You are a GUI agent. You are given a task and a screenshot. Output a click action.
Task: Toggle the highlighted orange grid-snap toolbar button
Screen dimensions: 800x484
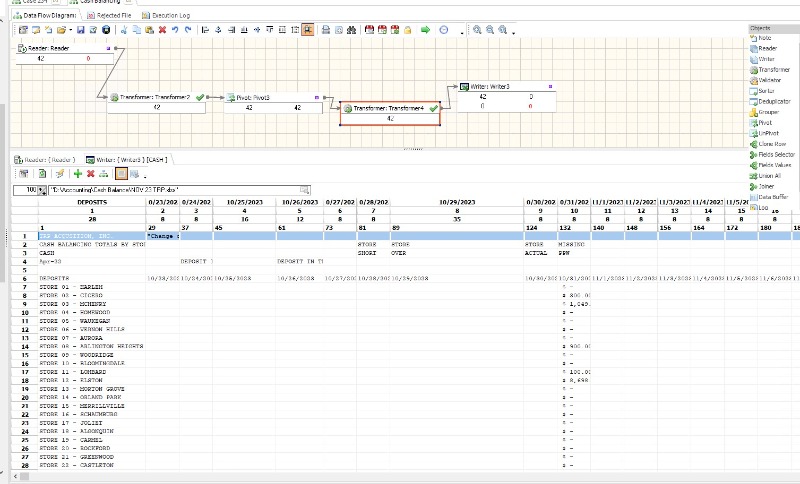click(x=308, y=30)
